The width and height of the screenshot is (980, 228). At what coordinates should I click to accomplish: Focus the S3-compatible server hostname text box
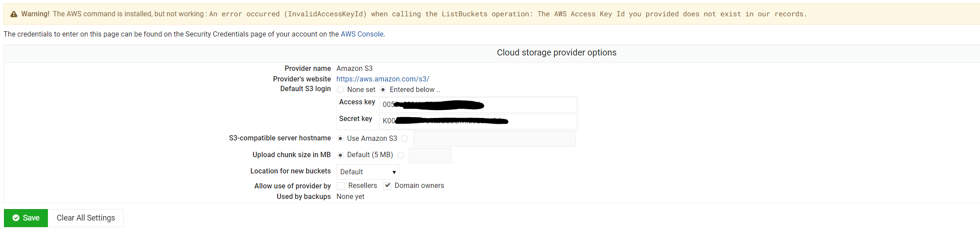495,139
